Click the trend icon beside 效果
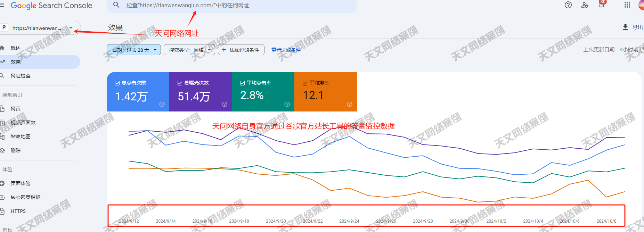This screenshot has height=232, width=644. click(2, 62)
